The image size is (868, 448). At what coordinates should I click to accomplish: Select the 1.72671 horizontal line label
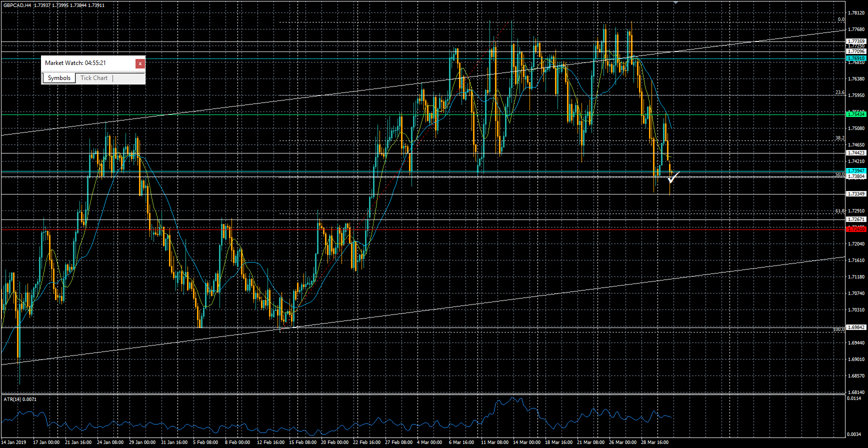click(x=856, y=219)
